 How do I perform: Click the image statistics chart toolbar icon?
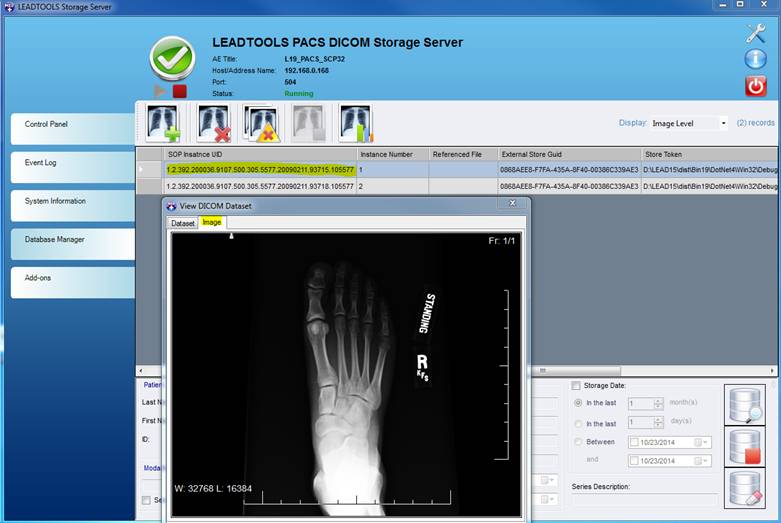(354, 123)
